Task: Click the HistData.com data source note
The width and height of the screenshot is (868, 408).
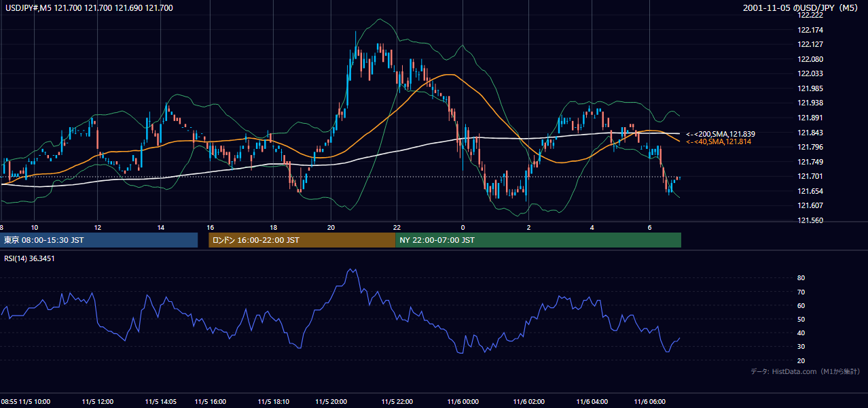Action: click(806, 371)
